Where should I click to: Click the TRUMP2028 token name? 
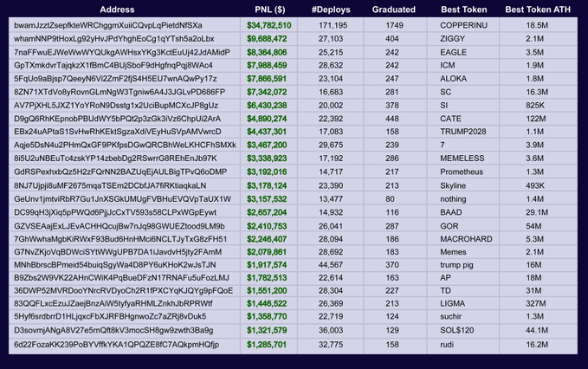coord(463,132)
